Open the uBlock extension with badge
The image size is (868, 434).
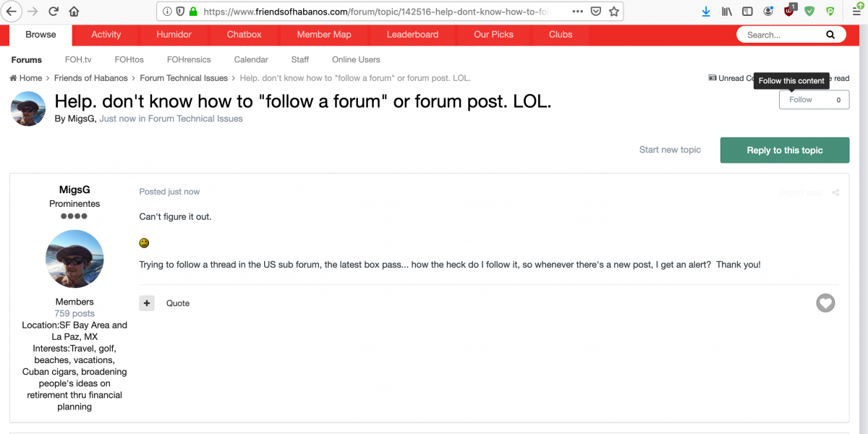tap(790, 11)
